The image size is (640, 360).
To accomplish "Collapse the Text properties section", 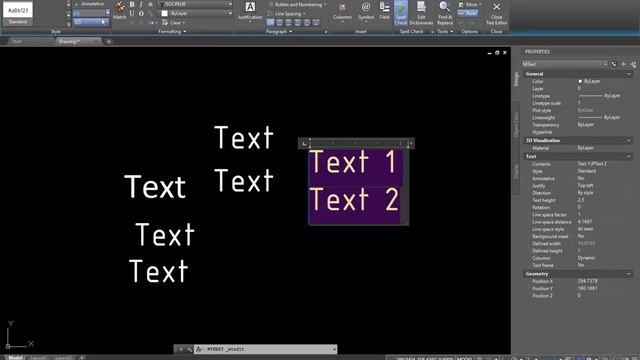I will 629,156.
